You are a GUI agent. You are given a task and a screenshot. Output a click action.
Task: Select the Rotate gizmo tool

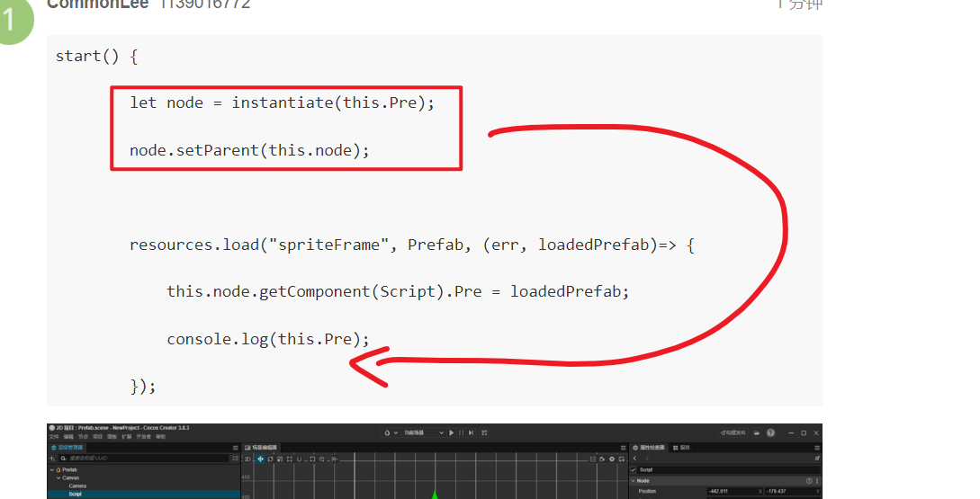point(270,459)
